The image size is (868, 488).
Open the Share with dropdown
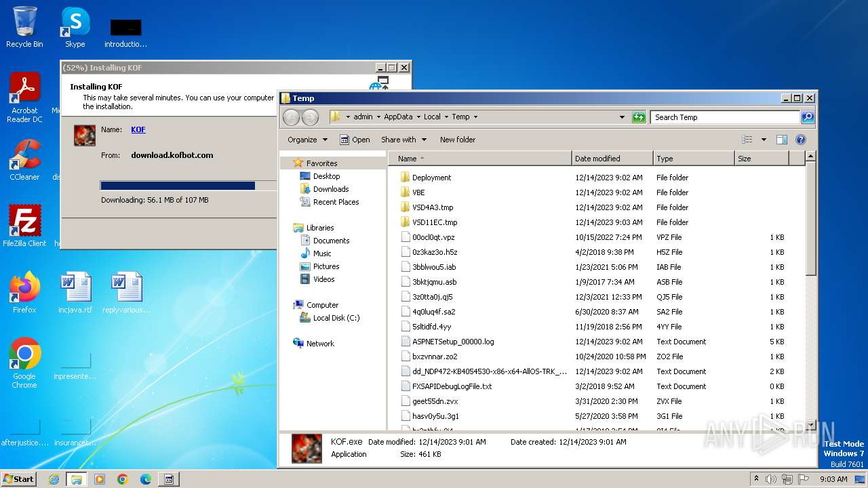coord(404,140)
